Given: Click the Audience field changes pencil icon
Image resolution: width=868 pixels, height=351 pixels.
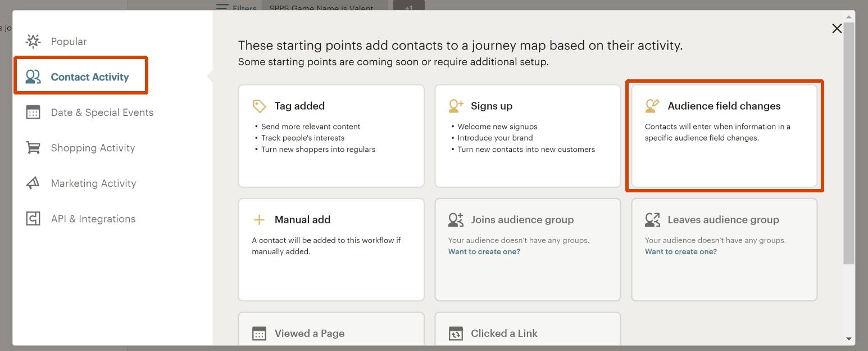Looking at the screenshot, I should click(x=652, y=106).
